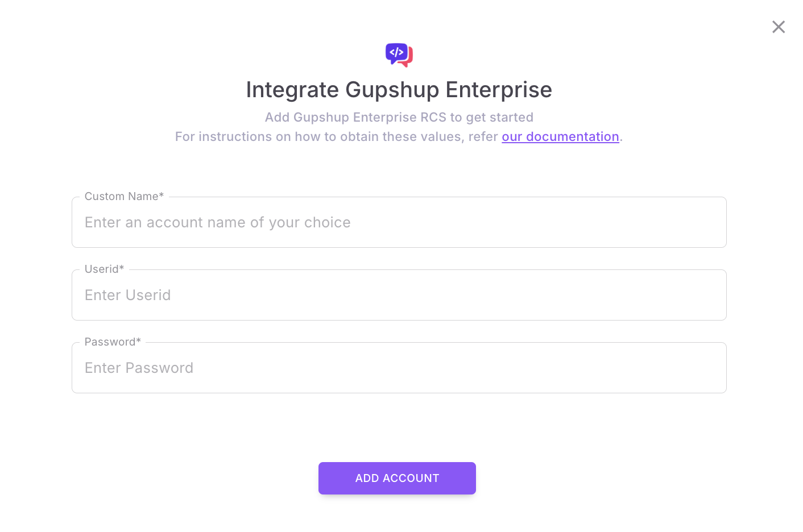Image resolution: width=803 pixels, height=532 pixels.
Task: Click the "Add Gupshup Enterprise RCS" subtitle
Action: click(x=399, y=117)
